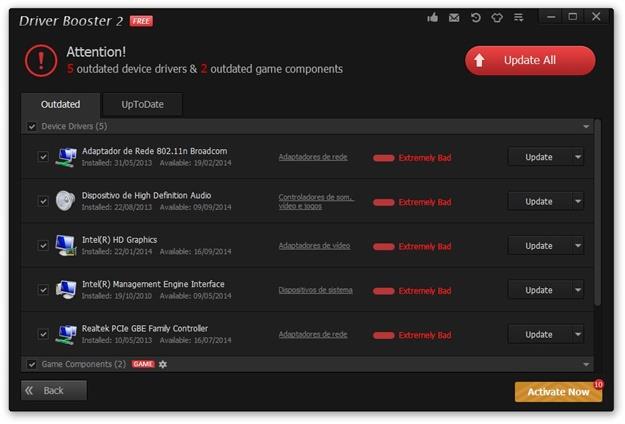
Task: Click the restore history icon
Action: 476,18
